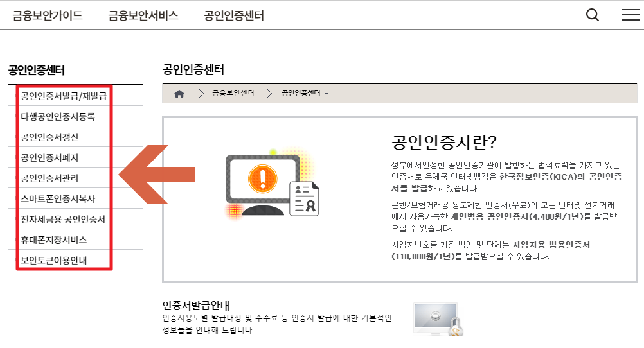Select 스마트폰인증서복사 in sidebar

(58, 198)
